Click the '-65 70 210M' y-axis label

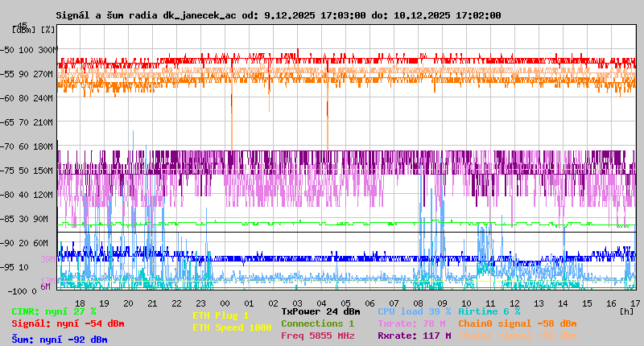pyautogui.click(x=27, y=122)
